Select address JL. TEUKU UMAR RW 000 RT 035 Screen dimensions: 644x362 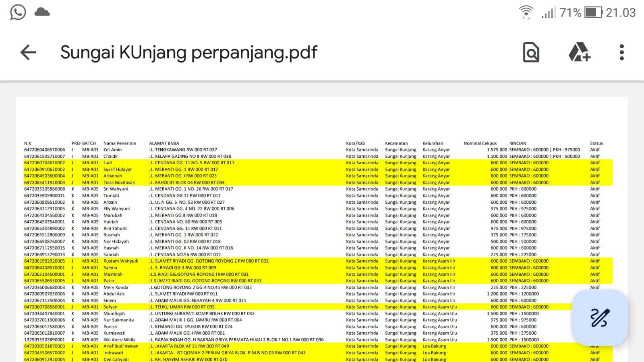tap(182, 307)
